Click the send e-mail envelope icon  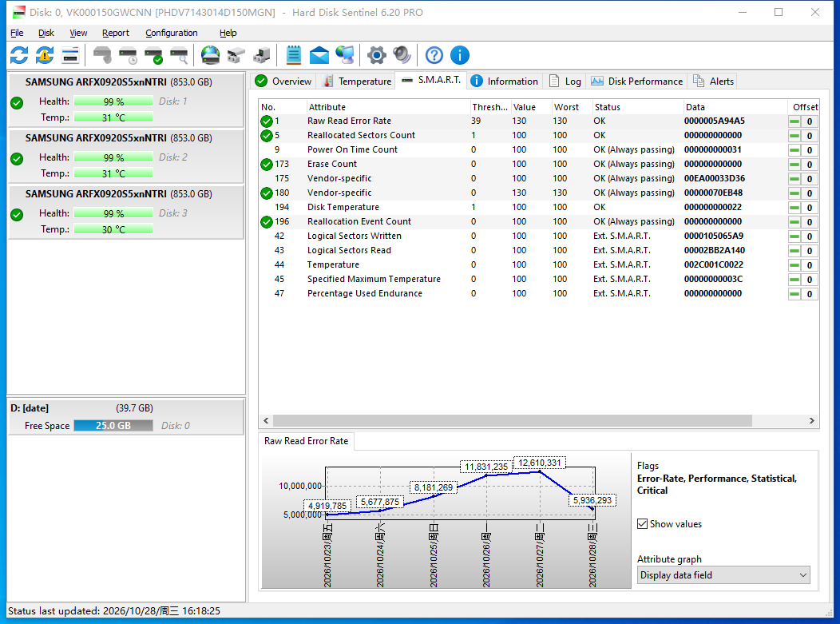319,55
